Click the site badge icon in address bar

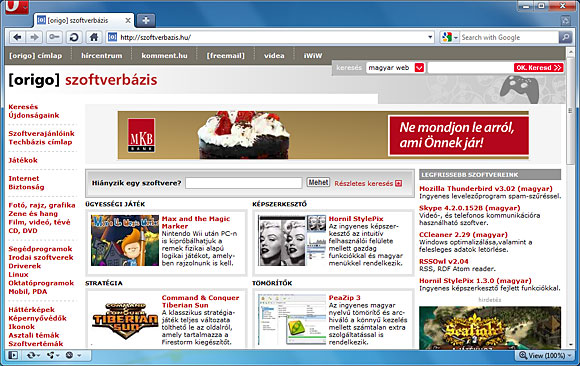point(112,37)
